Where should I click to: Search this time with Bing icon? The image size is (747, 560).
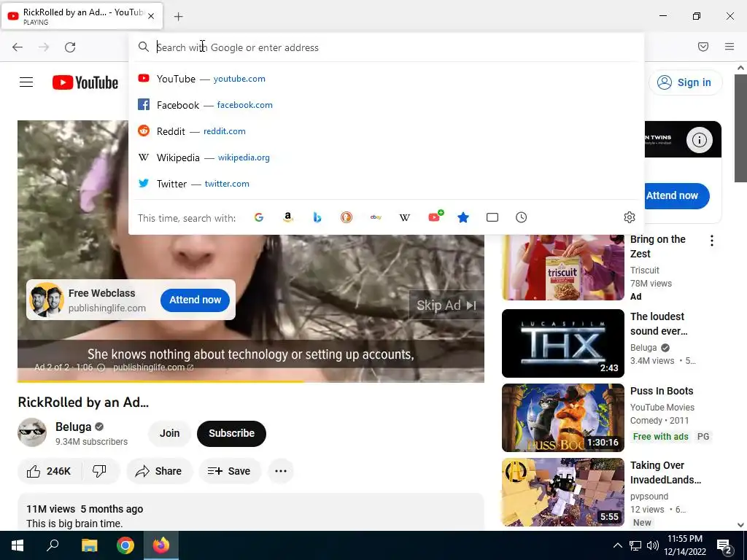tap(317, 217)
